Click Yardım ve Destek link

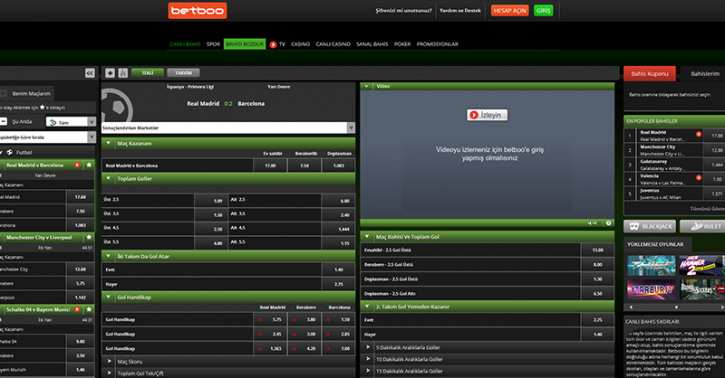click(x=460, y=11)
